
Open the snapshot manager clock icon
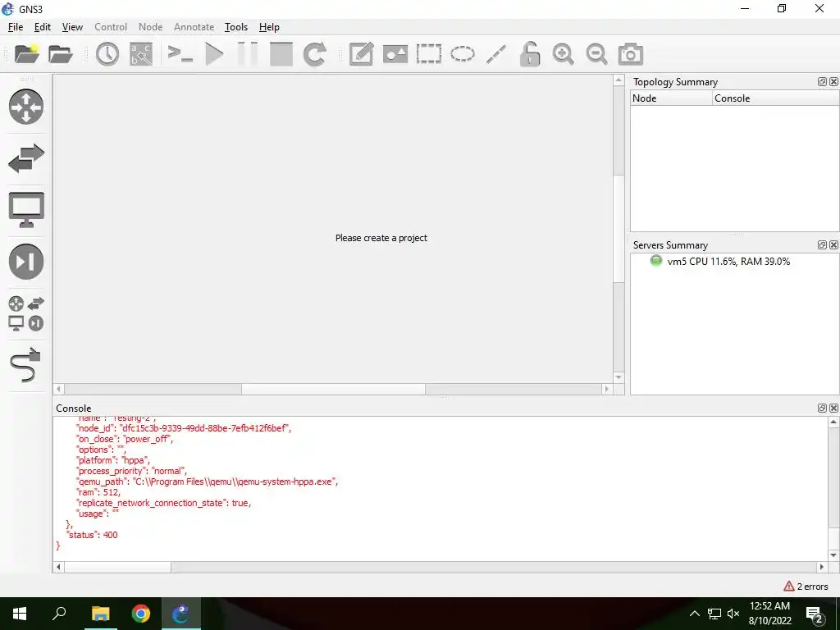point(107,54)
